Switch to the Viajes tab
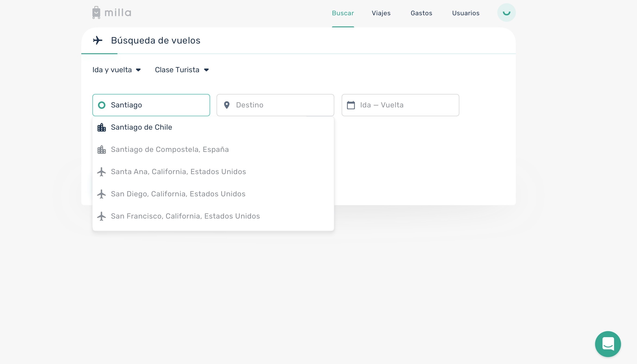The height and width of the screenshot is (364, 637). pos(381,13)
